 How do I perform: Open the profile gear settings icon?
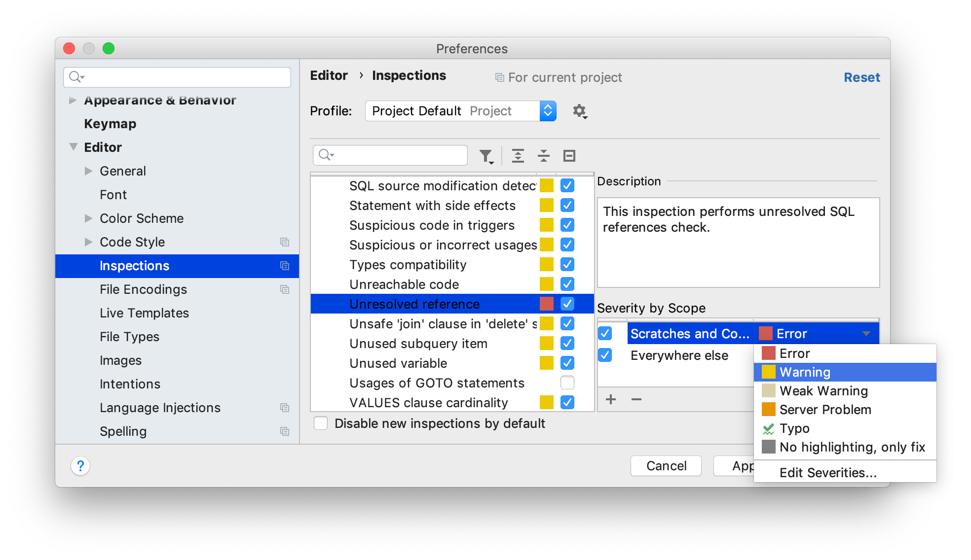click(x=579, y=111)
